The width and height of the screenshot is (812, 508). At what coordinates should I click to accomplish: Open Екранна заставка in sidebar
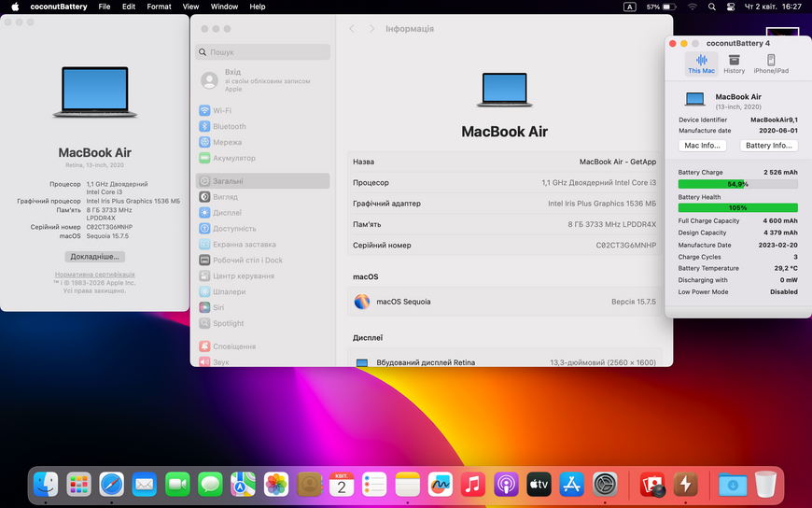(x=262, y=244)
